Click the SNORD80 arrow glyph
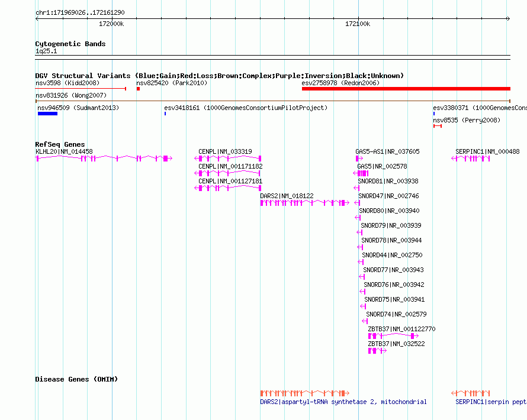Image resolution: width=527 pixels, height=420 pixels. tap(358, 218)
